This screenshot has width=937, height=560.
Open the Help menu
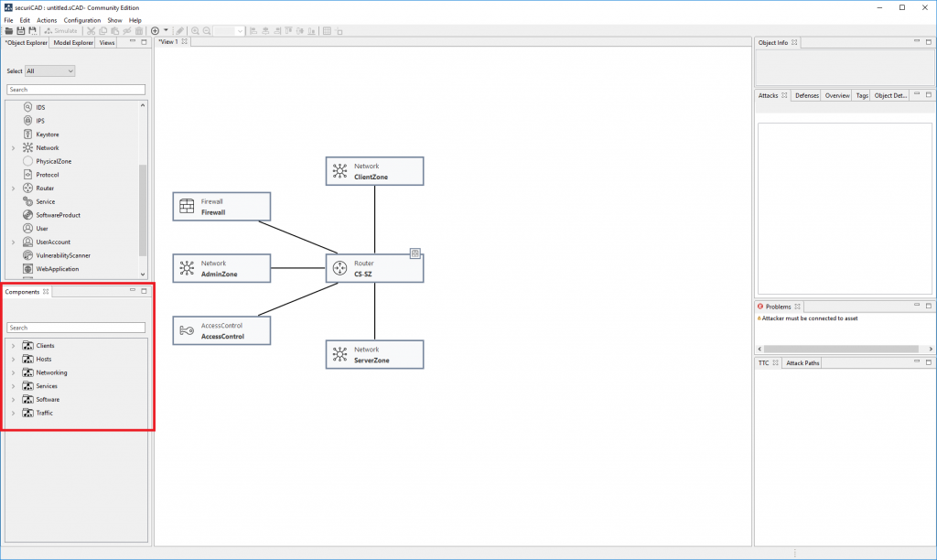pyautogui.click(x=135, y=20)
